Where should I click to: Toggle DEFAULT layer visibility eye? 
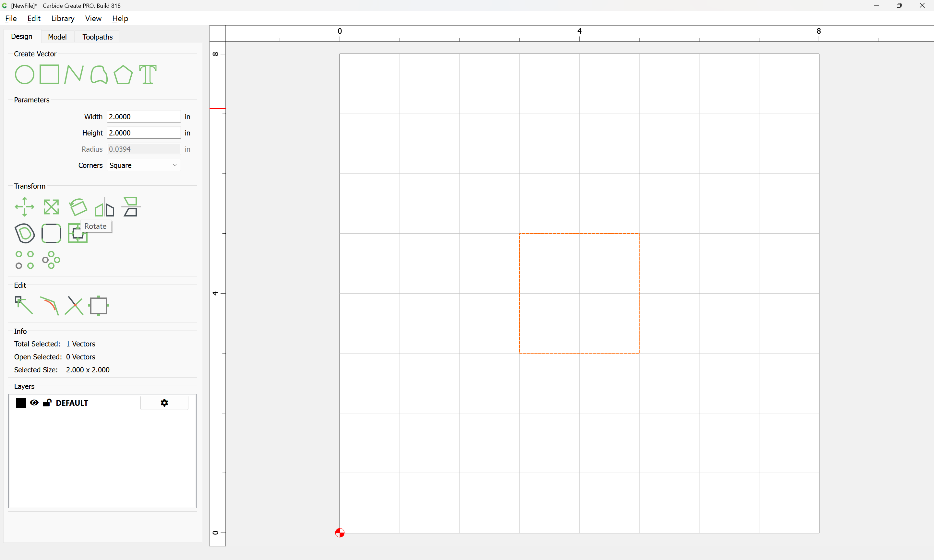[x=34, y=402]
